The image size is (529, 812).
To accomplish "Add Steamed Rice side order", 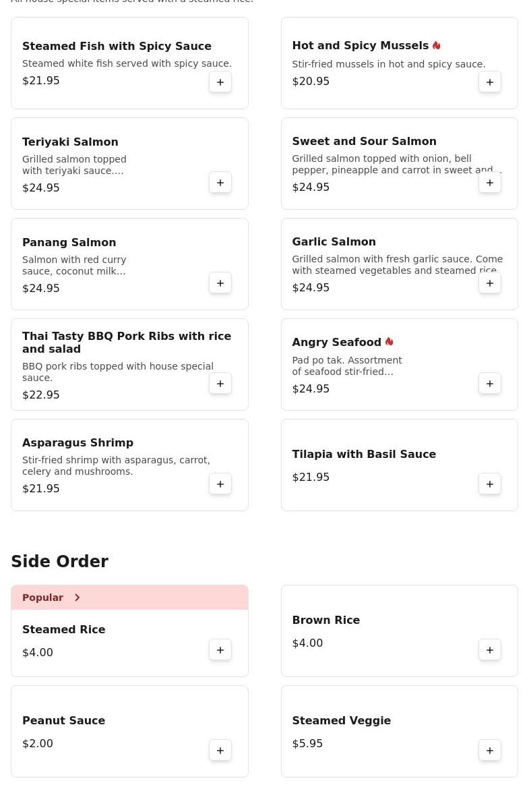I will coord(220,650).
